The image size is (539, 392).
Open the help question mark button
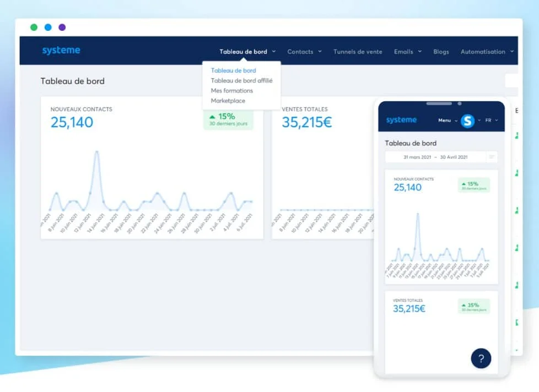[481, 358]
